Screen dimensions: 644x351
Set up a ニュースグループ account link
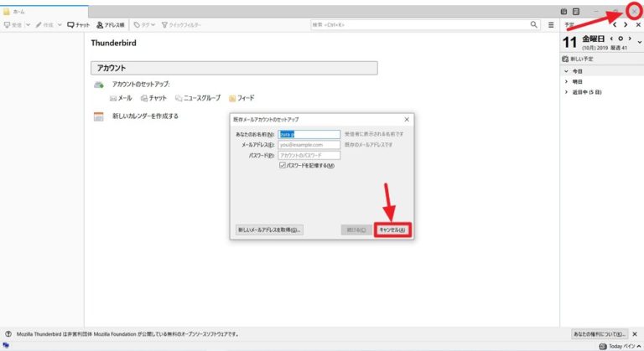pyautogui.click(x=198, y=98)
